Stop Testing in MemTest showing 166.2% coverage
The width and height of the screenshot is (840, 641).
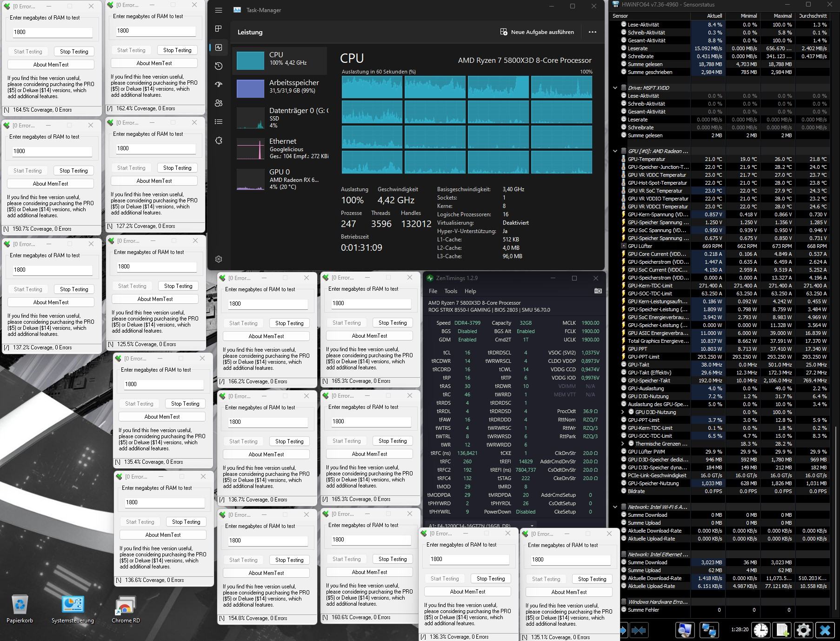[x=289, y=323]
